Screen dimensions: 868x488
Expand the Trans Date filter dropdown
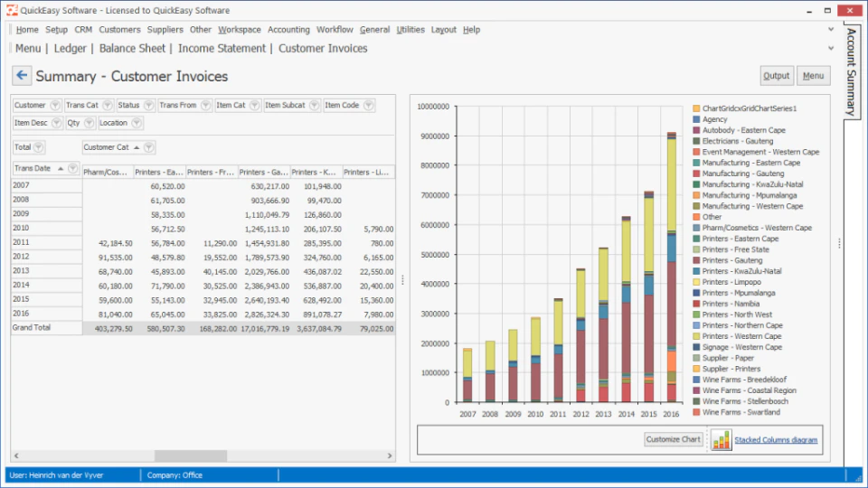(72, 168)
